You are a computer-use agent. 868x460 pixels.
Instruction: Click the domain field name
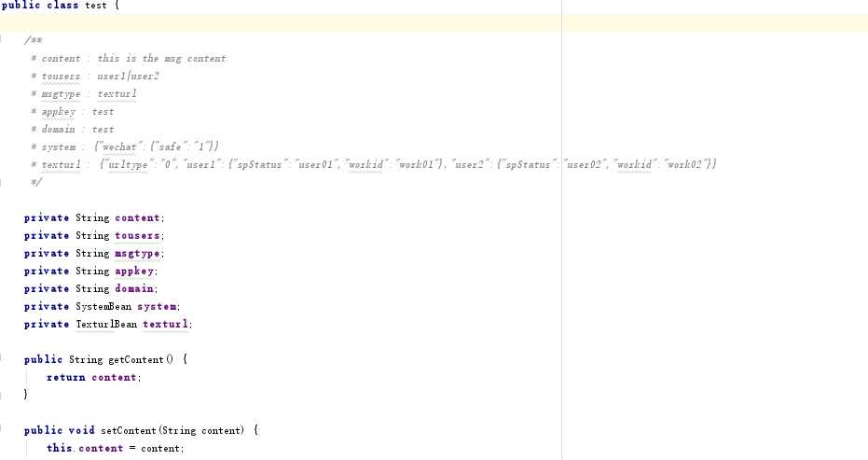tap(134, 288)
